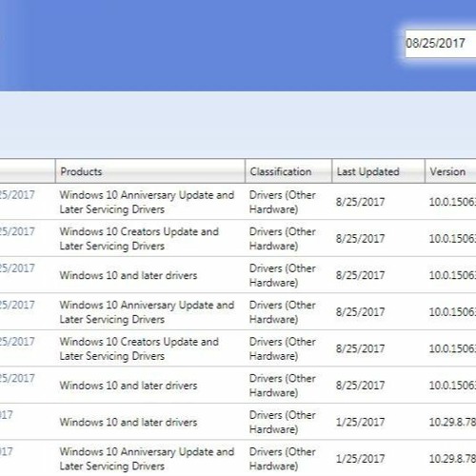Select the first 'Windows 10 Creators Update' products cell
This screenshot has width=476, height=476.
(139, 239)
